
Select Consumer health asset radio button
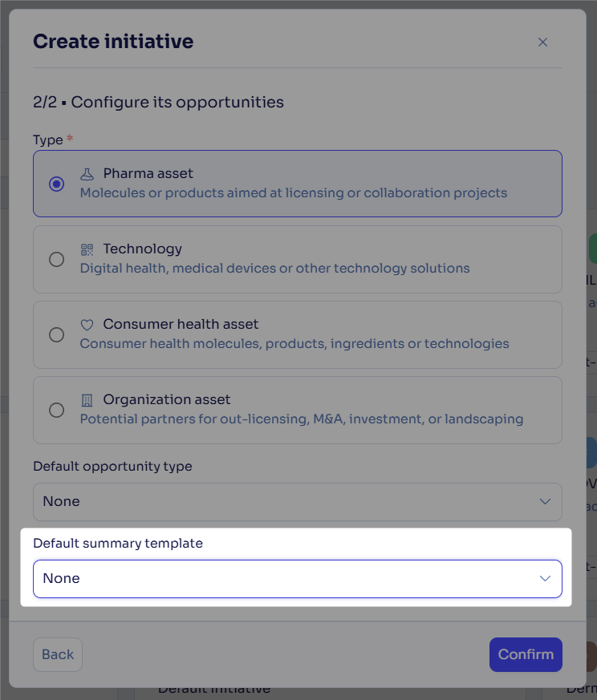coord(57,335)
